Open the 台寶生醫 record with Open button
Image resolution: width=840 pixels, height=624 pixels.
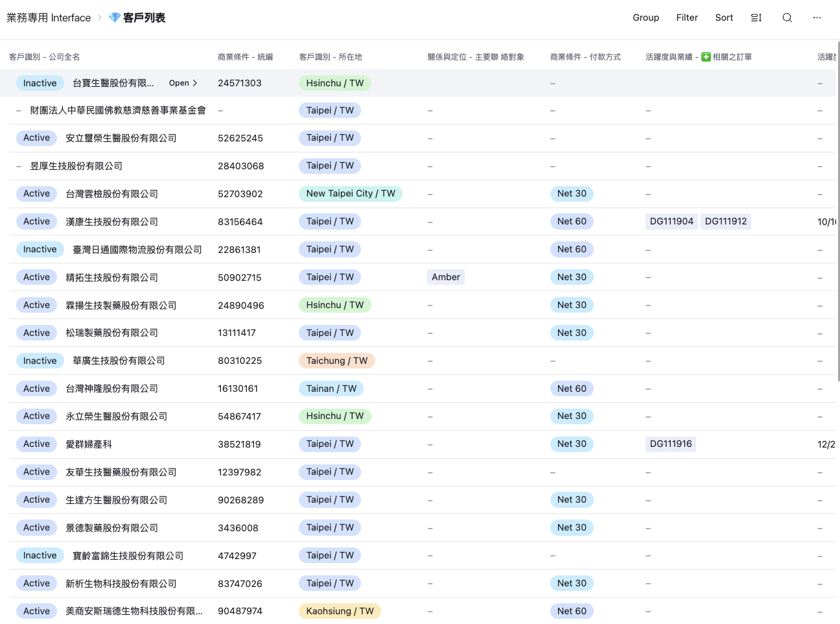tap(183, 83)
